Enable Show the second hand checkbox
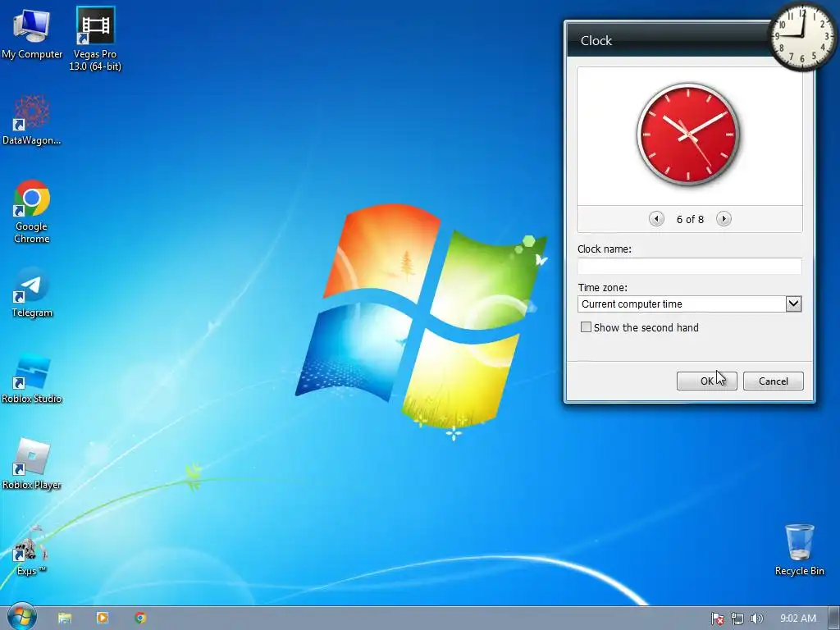Screen dimensions: 840x630 coord(586,327)
